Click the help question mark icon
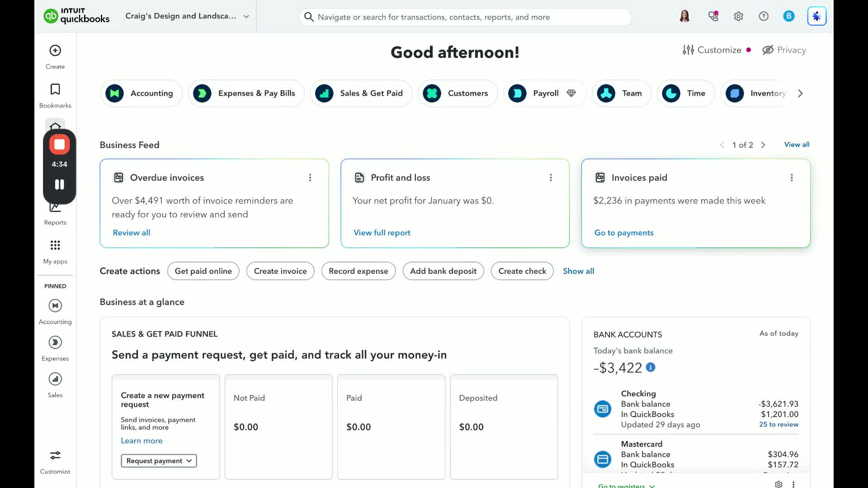Screen dimensions: 868x488 click(764, 17)
